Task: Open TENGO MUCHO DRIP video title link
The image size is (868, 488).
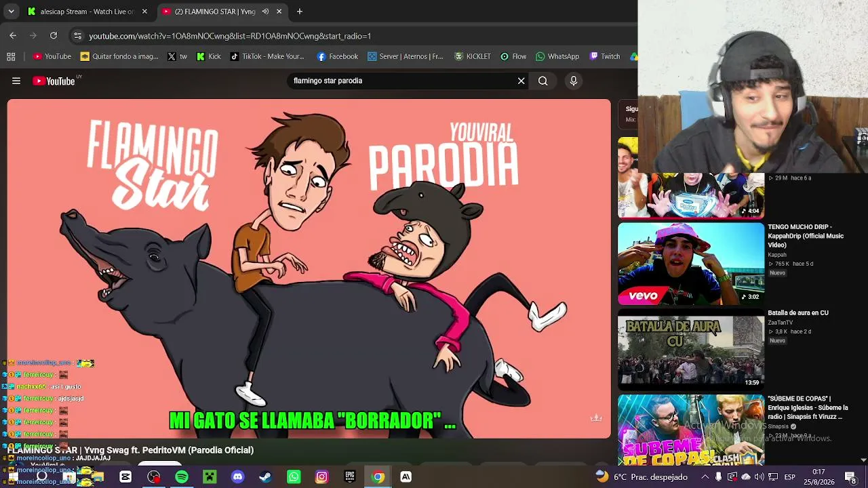Action: [806, 236]
